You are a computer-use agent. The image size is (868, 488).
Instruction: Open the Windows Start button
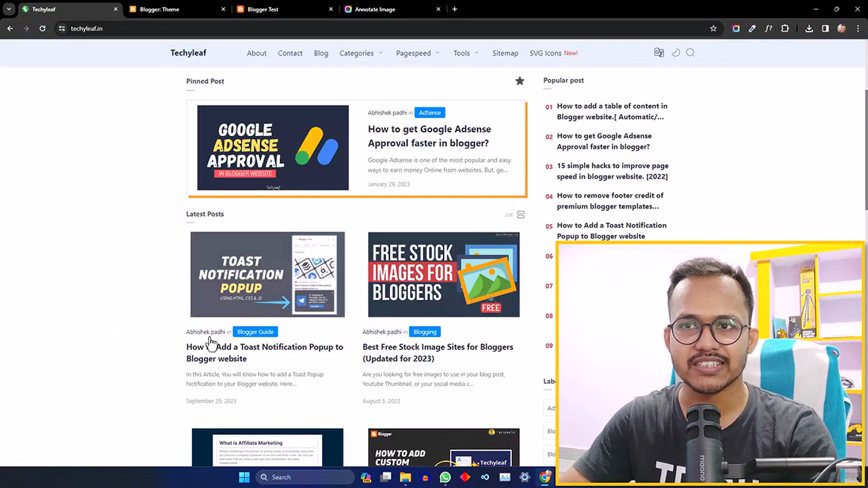coord(244,477)
